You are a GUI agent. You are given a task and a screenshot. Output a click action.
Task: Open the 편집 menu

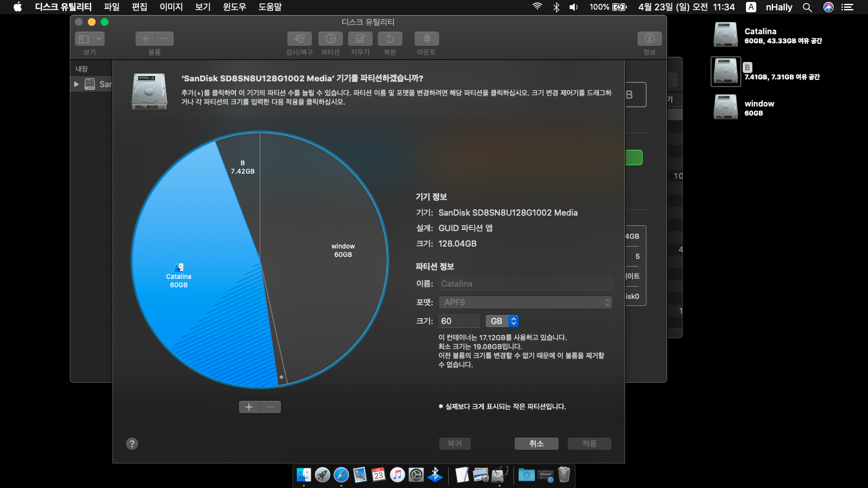[139, 7]
